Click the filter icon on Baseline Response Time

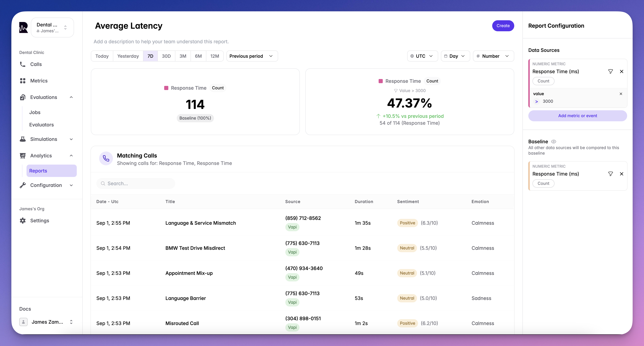610,174
